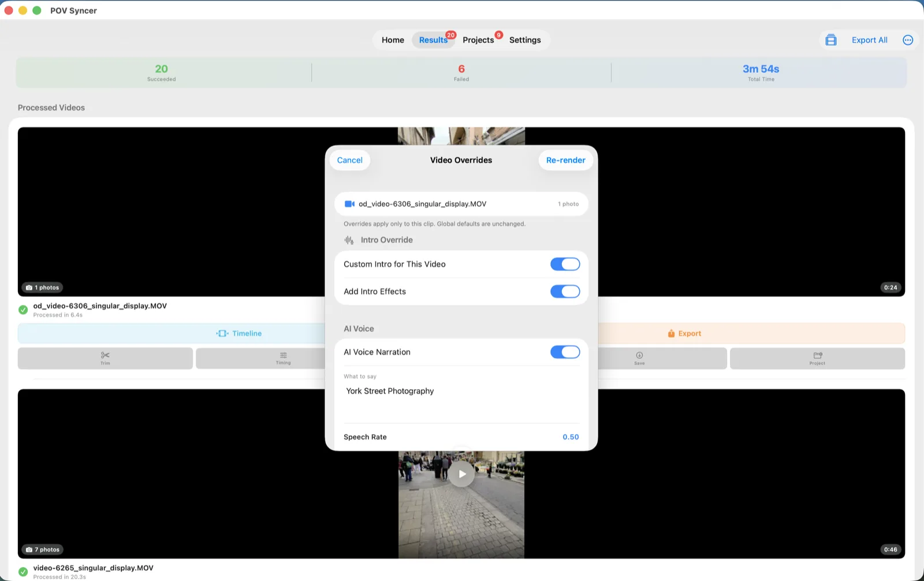Toggle Custom Intro for This Video

tap(565, 264)
